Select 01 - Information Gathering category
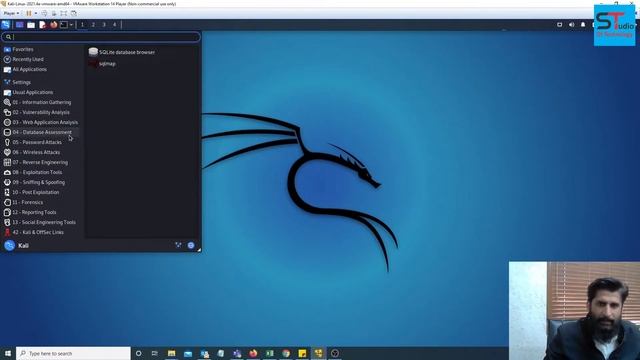640x360 pixels. (x=42, y=102)
